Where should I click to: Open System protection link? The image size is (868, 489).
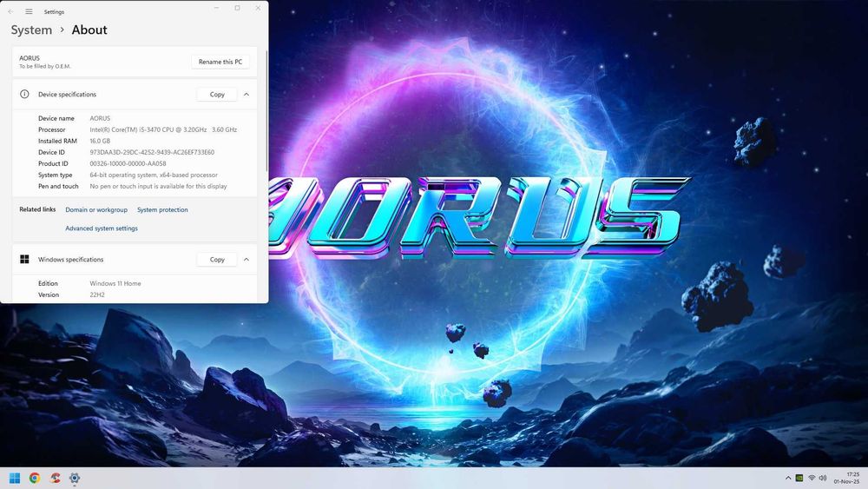[x=162, y=210]
